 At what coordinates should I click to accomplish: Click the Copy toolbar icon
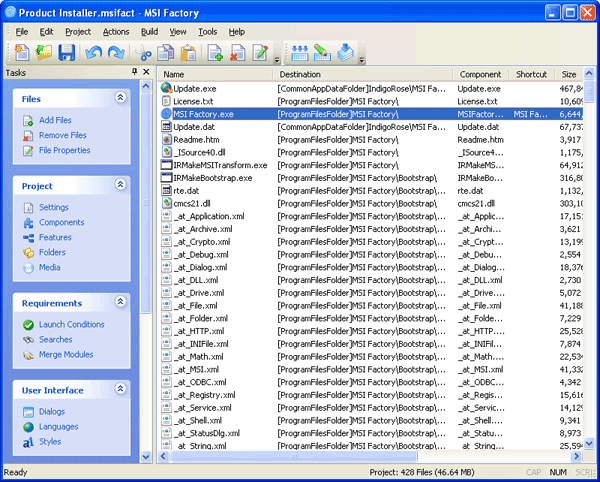click(166, 53)
